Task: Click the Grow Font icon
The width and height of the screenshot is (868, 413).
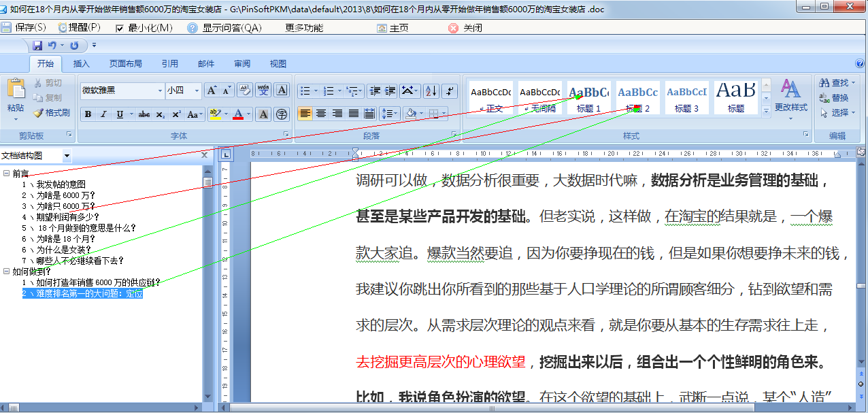Action: [212, 90]
